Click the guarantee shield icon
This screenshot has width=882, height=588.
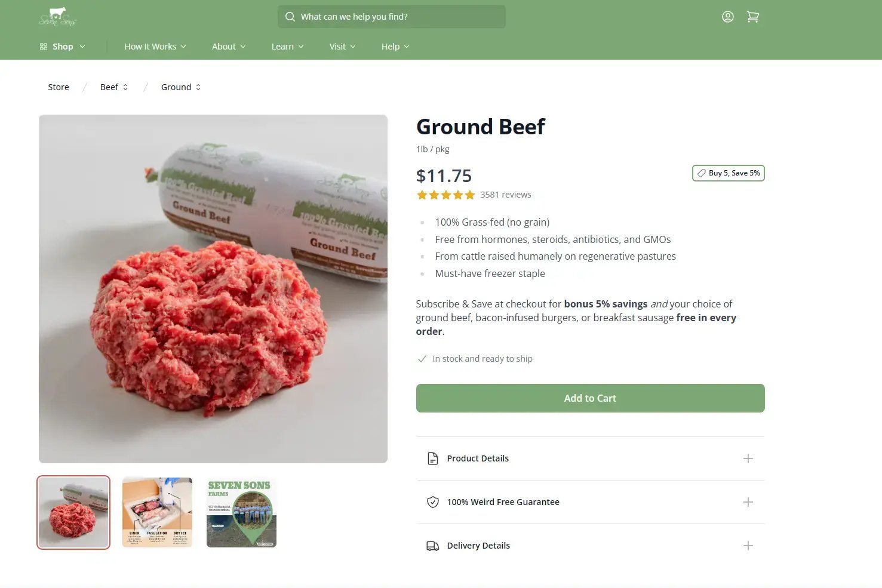pyautogui.click(x=432, y=502)
